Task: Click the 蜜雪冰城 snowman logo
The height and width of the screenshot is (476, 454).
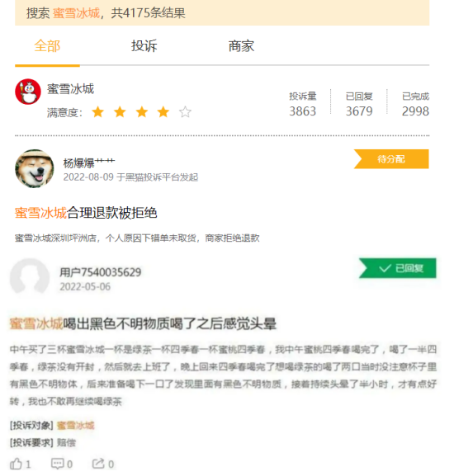Action: pyautogui.click(x=28, y=92)
